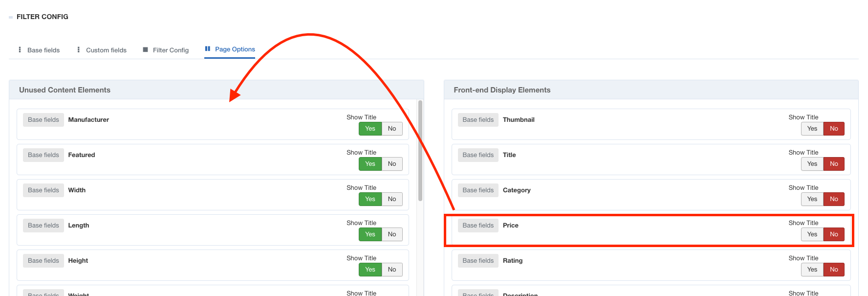This screenshot has width=868, height=296.
Task: Click the Base fields tab dots icon
Action: tap(20, 50)
